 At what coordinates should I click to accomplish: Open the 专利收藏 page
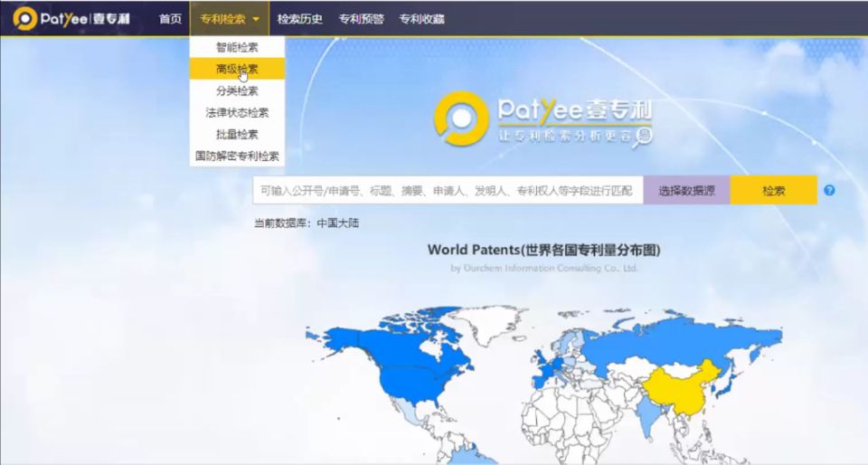coord(421,19)
